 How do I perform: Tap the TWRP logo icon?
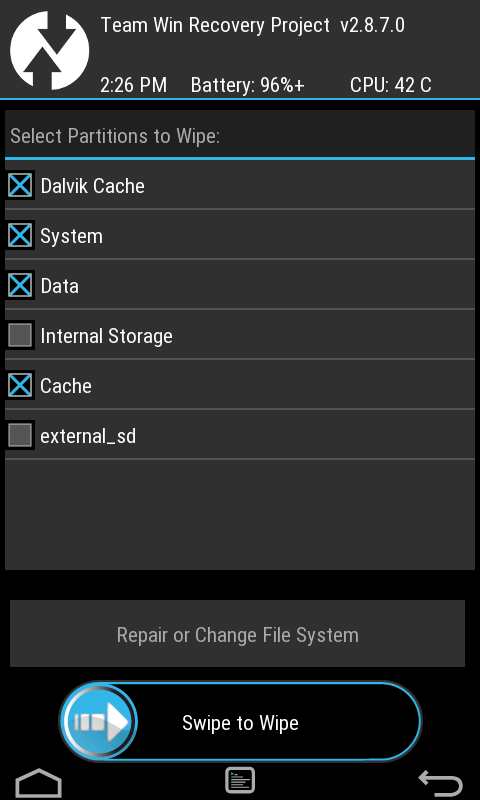click(49, 49)
